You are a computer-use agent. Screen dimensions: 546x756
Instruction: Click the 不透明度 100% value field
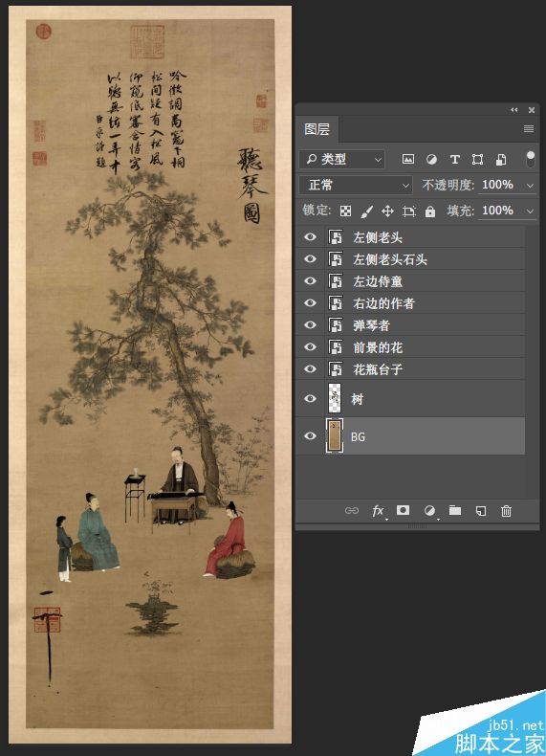(500, 185)
